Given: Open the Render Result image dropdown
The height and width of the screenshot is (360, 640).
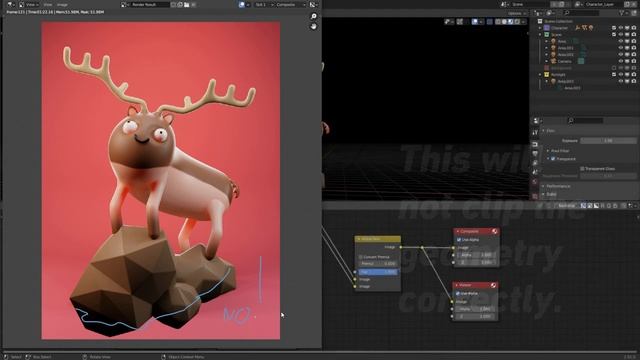Looking at the screenshot, I should point(124,4).
